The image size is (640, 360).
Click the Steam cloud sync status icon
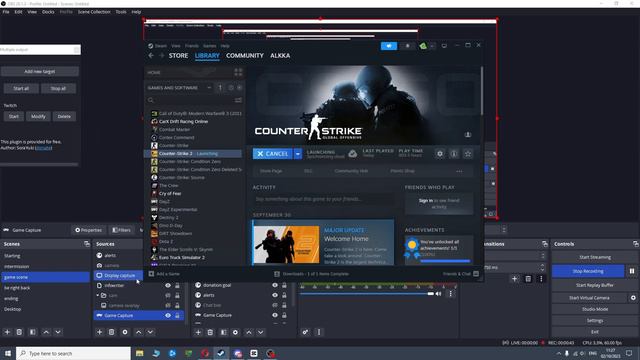[353, 154]
